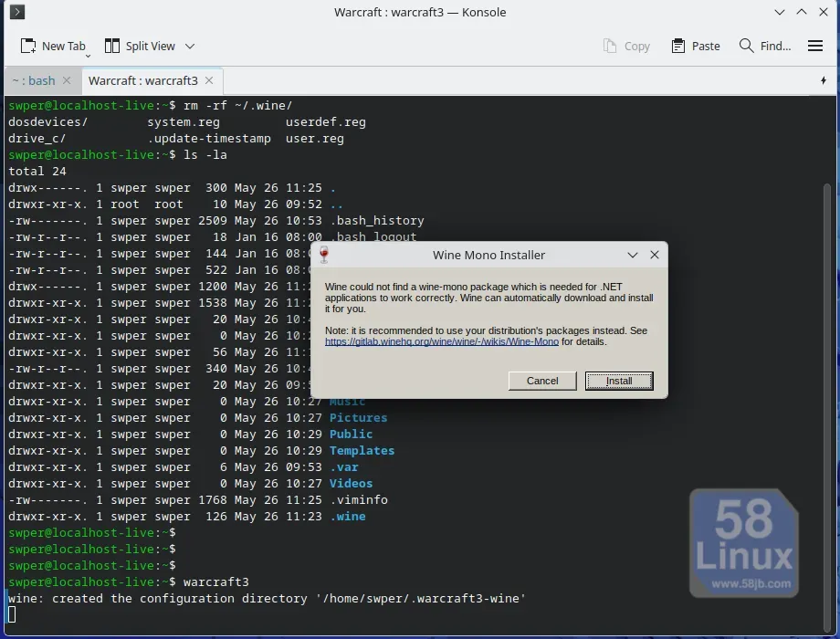Viewport: 840px width, 639px height.
Task: Click the Paste toolbar button
Action: [696, 46]
